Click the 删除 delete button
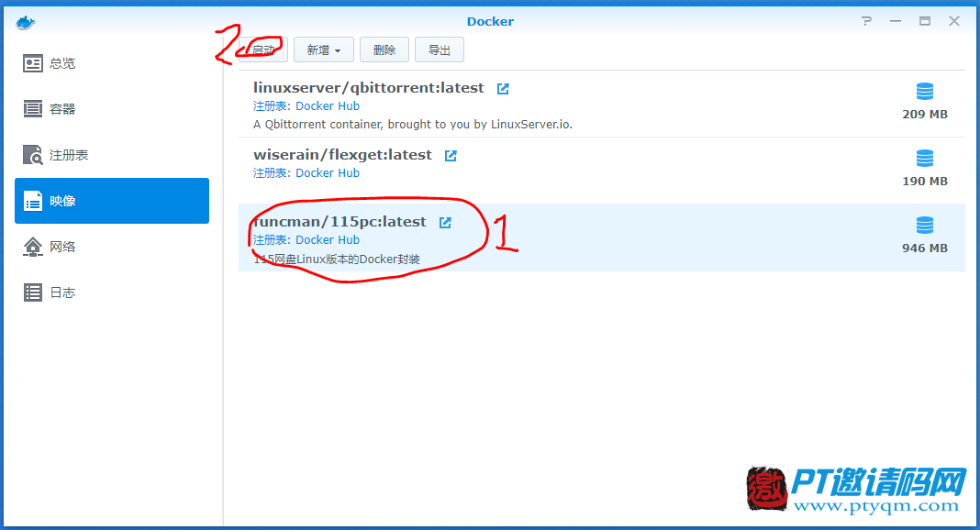This screenshot has width=980, height=530. tap(384, 50)
